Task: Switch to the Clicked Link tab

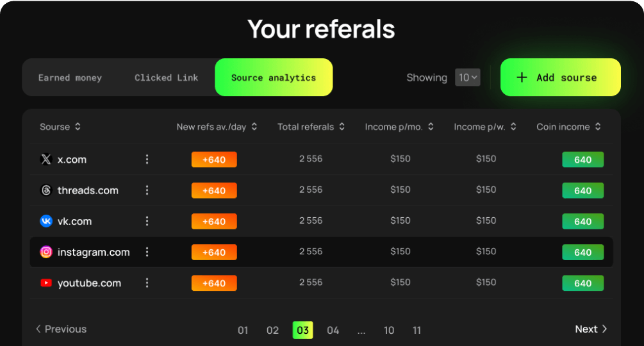Action: (166, 78)
